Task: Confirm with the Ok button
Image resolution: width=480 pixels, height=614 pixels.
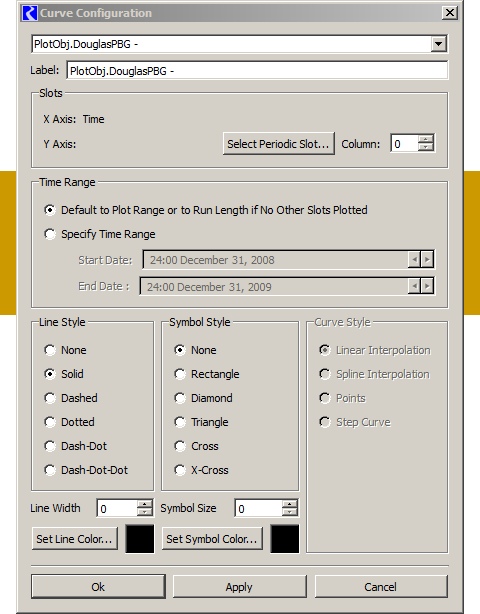Action: (98, 587)
